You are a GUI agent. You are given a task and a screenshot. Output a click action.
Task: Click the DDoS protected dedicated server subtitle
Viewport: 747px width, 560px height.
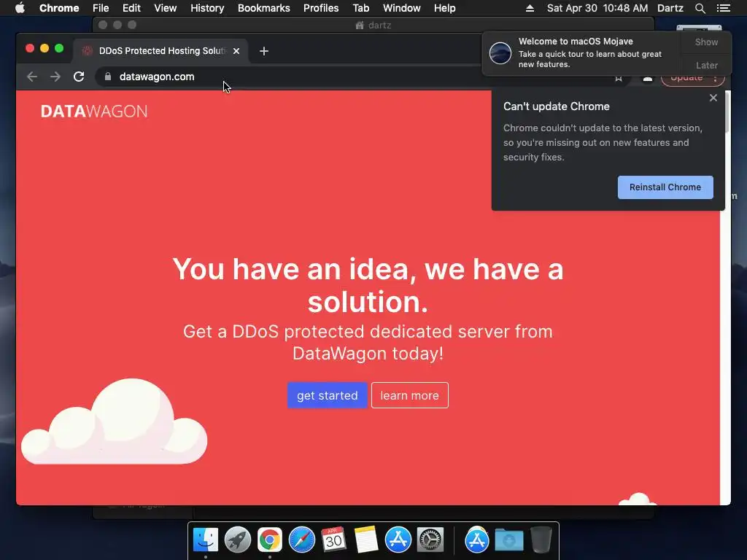pyautogui.click(x=368, y=343)
